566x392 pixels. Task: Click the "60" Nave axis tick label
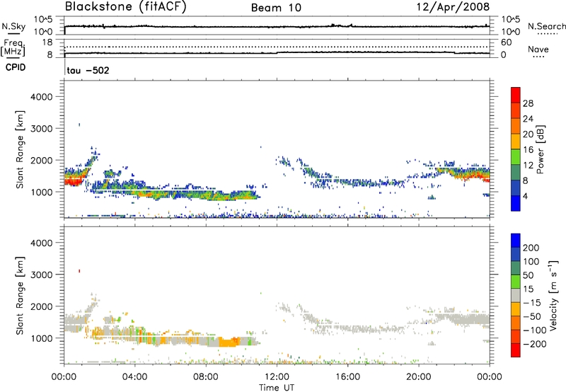click(506, 42)
